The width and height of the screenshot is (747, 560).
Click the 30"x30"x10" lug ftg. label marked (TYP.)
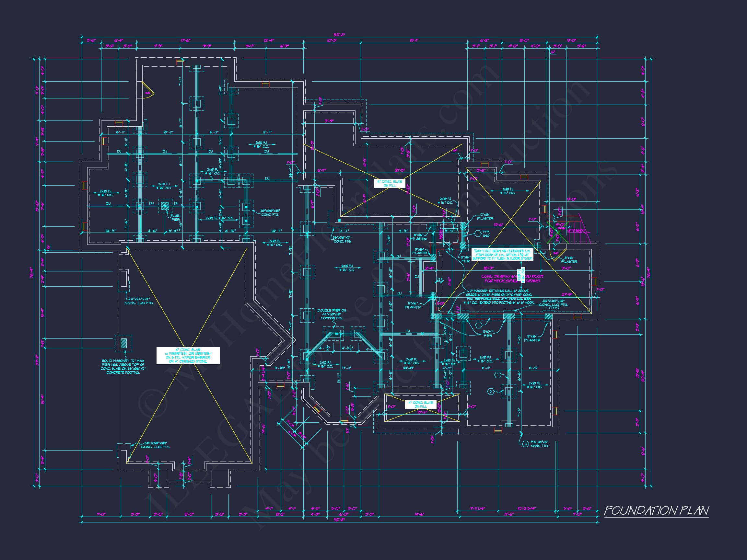(x=553, y=304)
